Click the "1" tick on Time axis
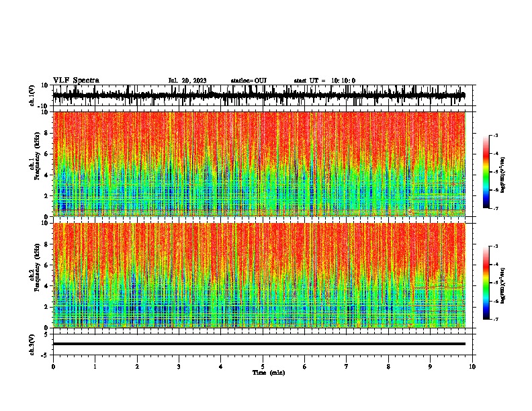The image size is (532, 411). tap(95, 367)
